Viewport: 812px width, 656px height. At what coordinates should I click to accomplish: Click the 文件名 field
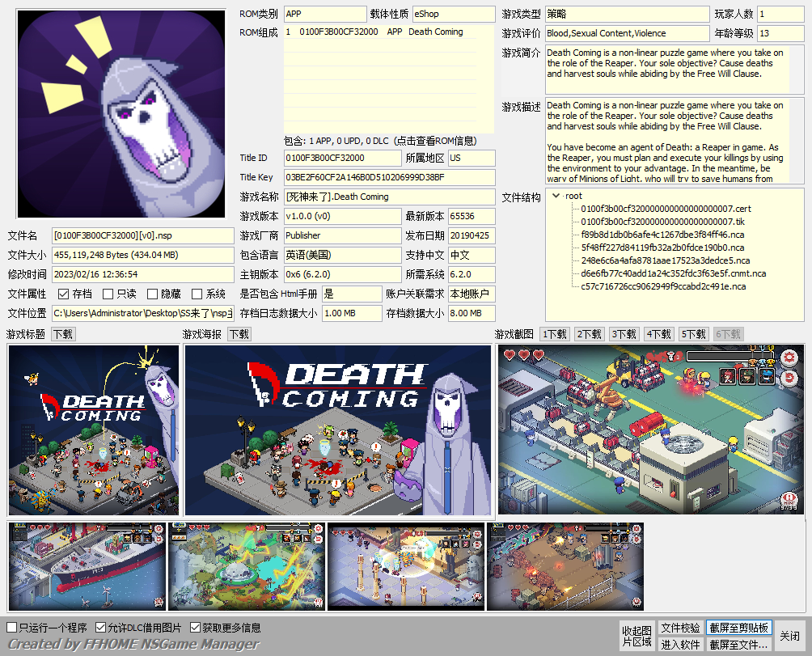coord(142,235)
